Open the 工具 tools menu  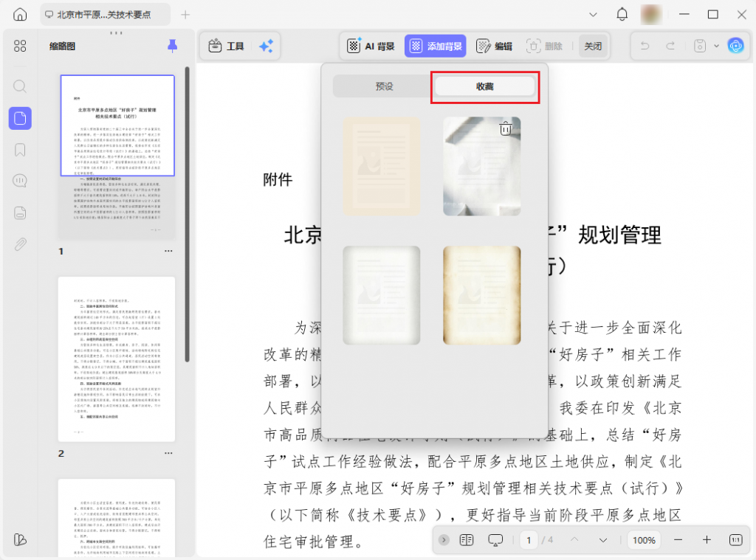226,46
